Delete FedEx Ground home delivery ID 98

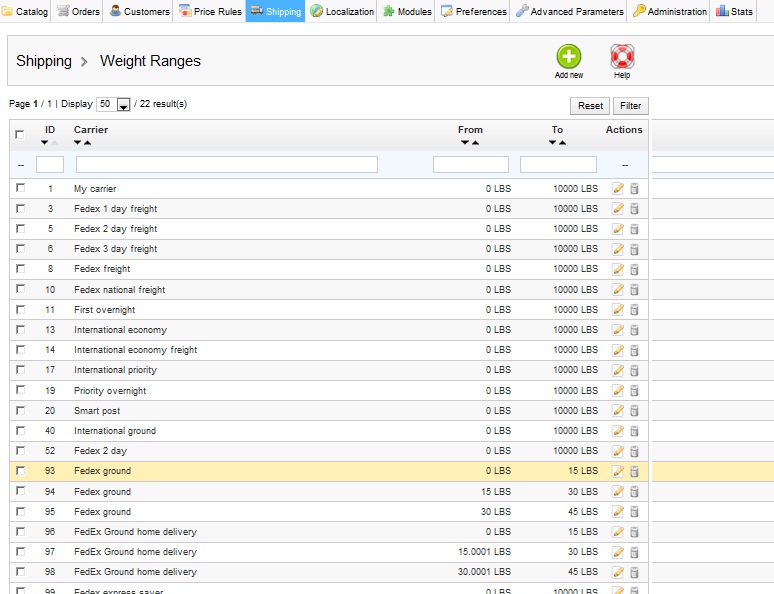click(x=635, y=572)
